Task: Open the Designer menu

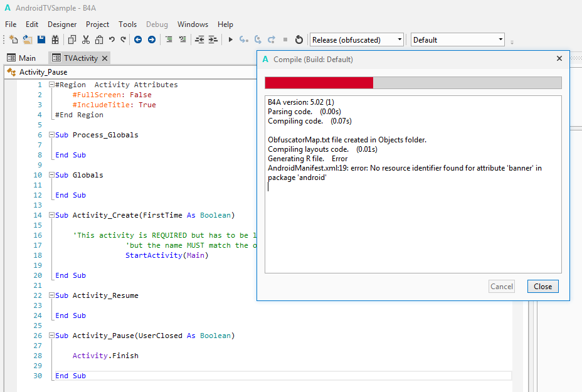Action: [62, 24]
